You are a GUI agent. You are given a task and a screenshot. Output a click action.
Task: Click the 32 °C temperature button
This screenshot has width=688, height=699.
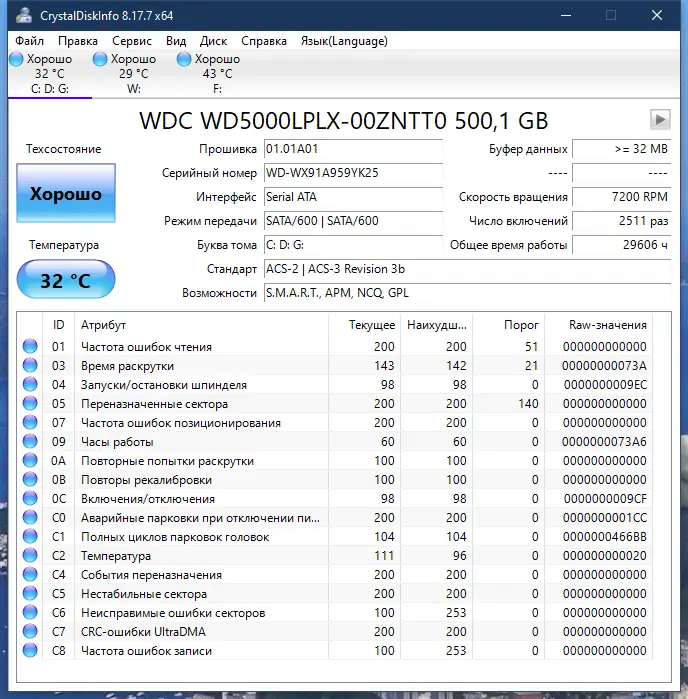point(66,280)
